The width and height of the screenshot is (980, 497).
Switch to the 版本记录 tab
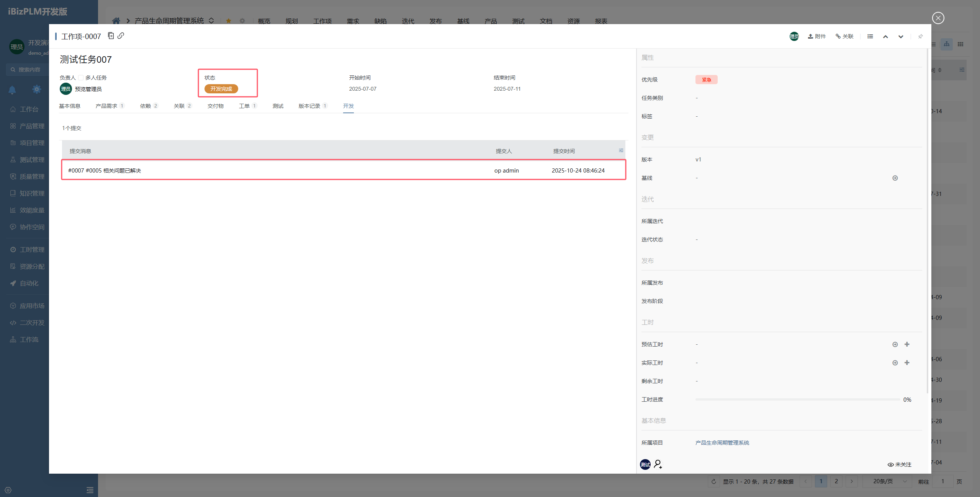click(x=309, y=106)
